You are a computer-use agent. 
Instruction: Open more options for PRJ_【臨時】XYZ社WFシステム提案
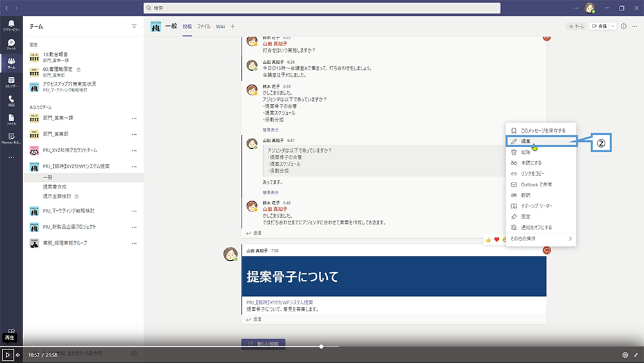(x=134, y=166)
